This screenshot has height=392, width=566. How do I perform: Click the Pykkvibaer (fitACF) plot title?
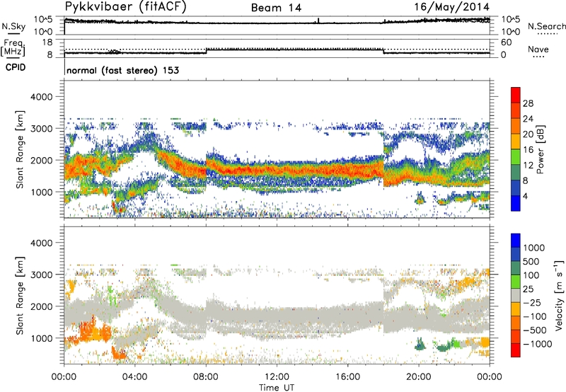tap(125, 7)
